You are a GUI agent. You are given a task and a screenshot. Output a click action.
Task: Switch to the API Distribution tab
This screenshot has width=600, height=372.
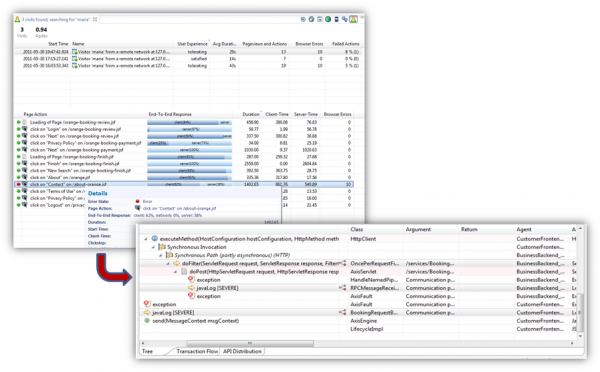click(242, 351)
